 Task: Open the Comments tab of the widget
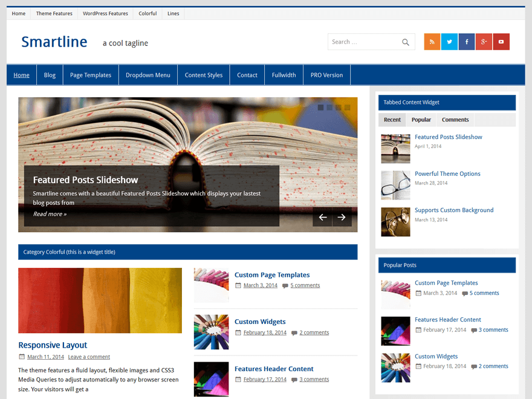pyautogui.click(x=455, y=120)
